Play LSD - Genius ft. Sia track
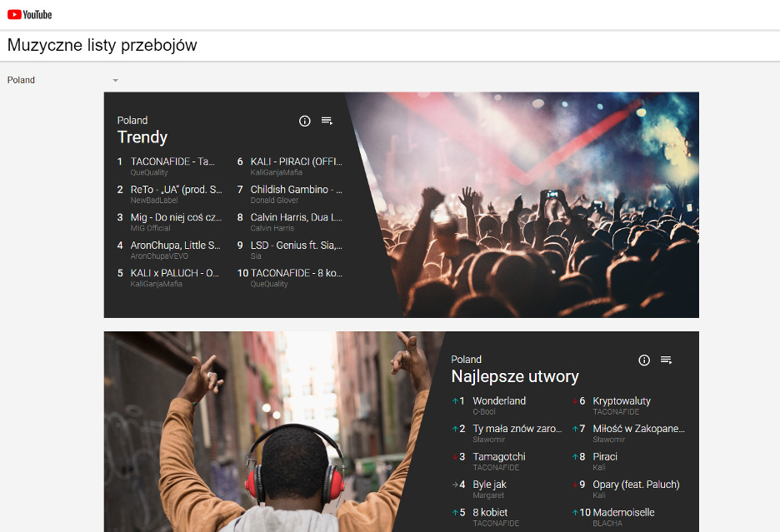Image resolution: width=780 pixels, height=532 pixels. coord(296,246)
